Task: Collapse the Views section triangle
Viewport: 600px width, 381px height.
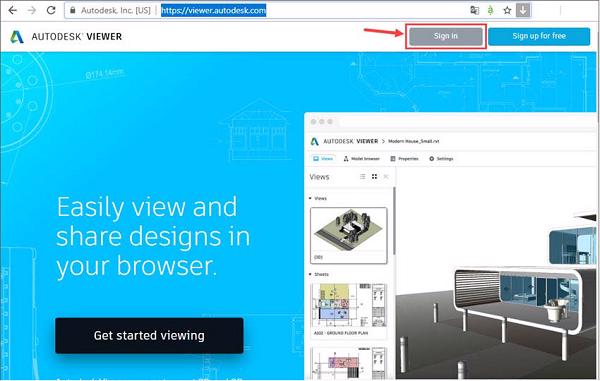Action: click(310, 198)
